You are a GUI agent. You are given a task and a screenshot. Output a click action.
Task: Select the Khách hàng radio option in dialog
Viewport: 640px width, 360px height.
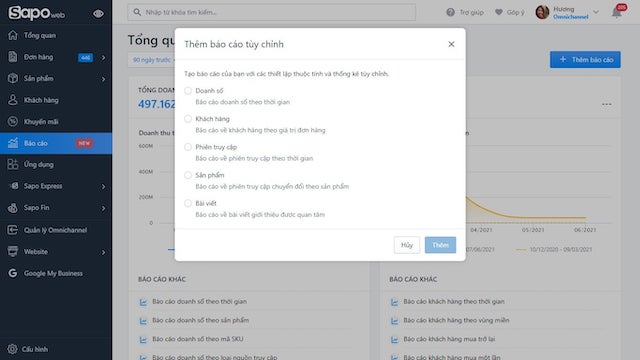(x=188, y=119)
